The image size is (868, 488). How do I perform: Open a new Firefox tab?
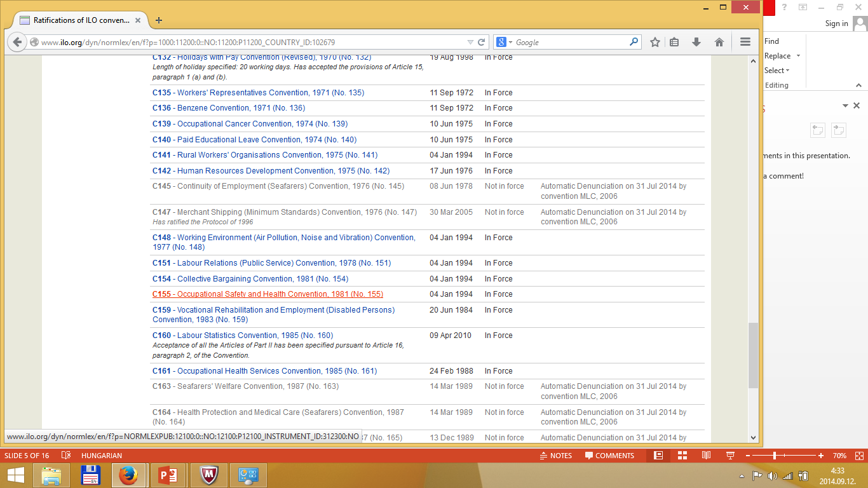(159, 20)
